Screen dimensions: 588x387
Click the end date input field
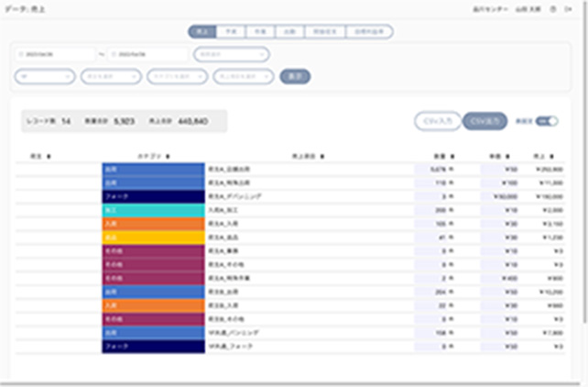coord(147,54)
